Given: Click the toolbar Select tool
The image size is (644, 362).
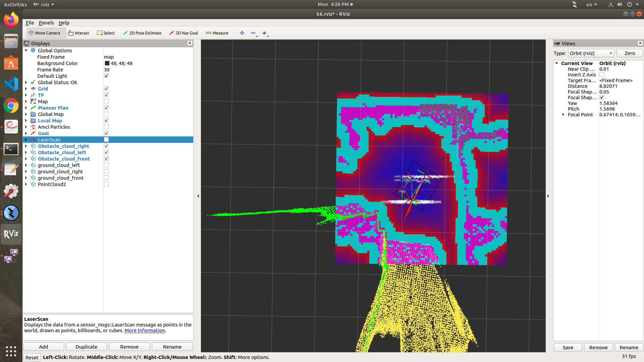Looking at the screenshot, I should 106,33.
